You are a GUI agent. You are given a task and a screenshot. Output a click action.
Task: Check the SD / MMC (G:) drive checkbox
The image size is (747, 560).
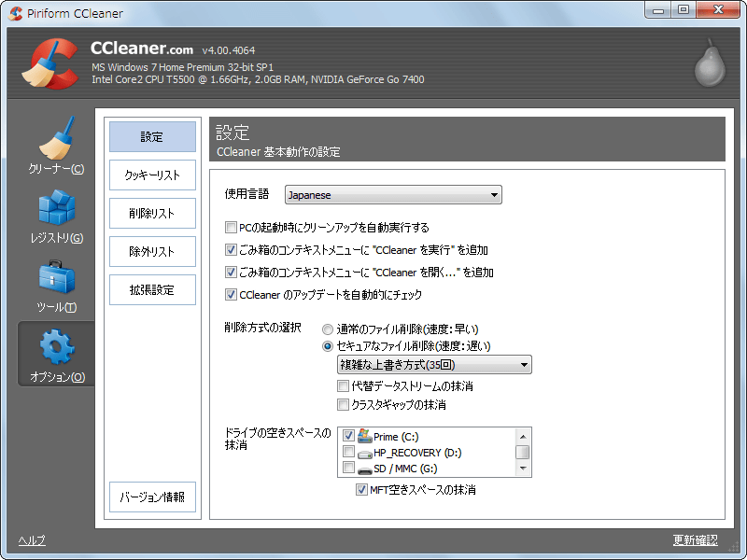[x=348, y=468]
